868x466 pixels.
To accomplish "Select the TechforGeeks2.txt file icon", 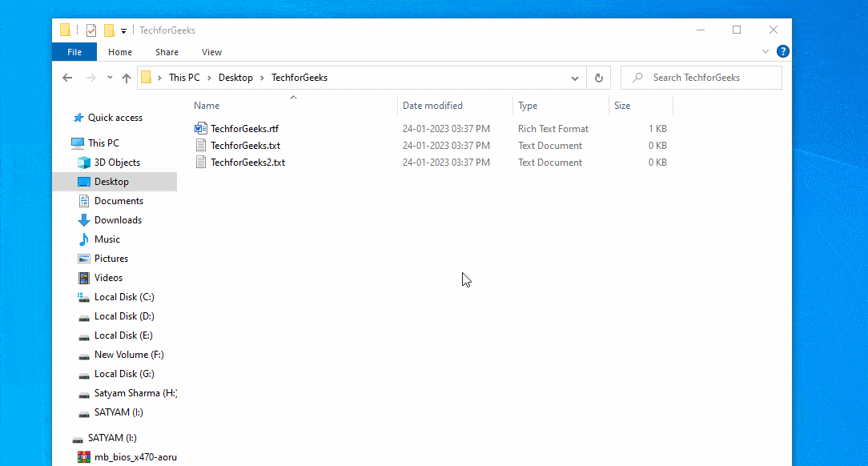I will click(200, 163).
